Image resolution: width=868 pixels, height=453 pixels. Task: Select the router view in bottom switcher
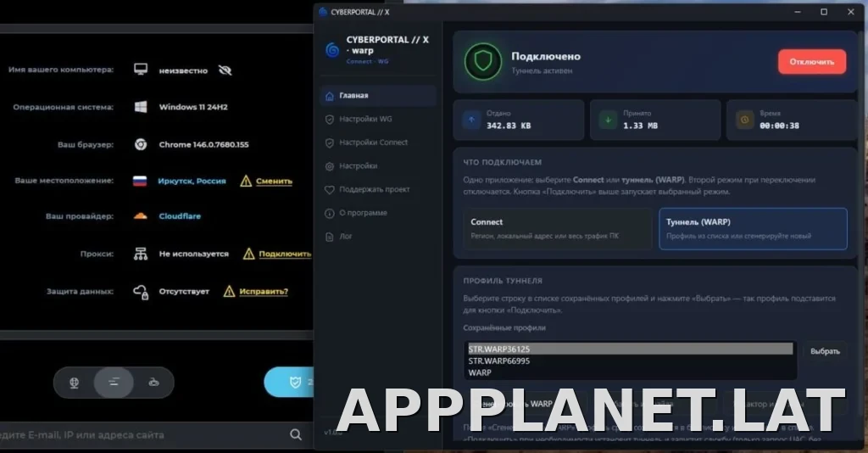[x=154, y=382]
